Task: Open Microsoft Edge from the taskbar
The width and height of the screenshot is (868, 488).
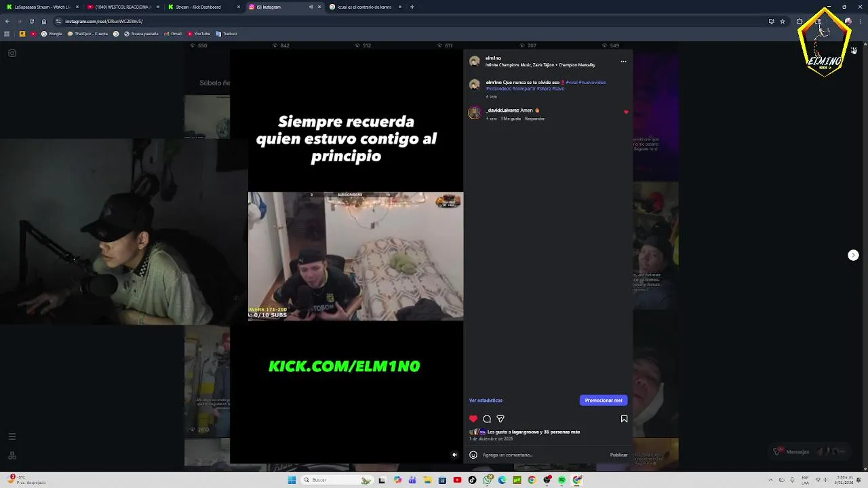Action: [502, 480]
